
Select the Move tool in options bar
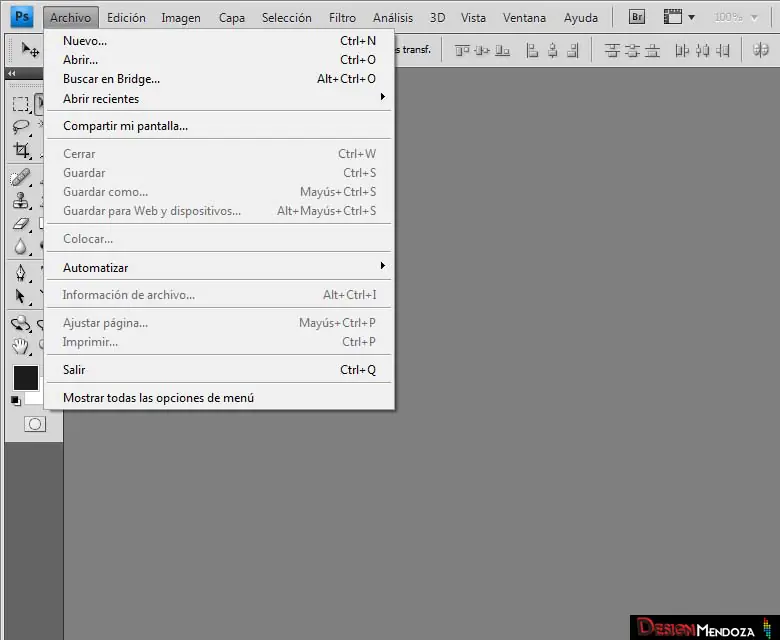point(30,49)
